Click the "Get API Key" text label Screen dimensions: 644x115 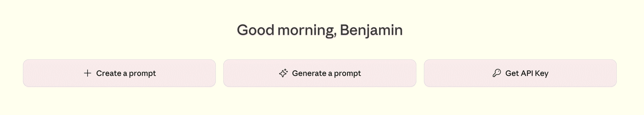pos(527,73)
